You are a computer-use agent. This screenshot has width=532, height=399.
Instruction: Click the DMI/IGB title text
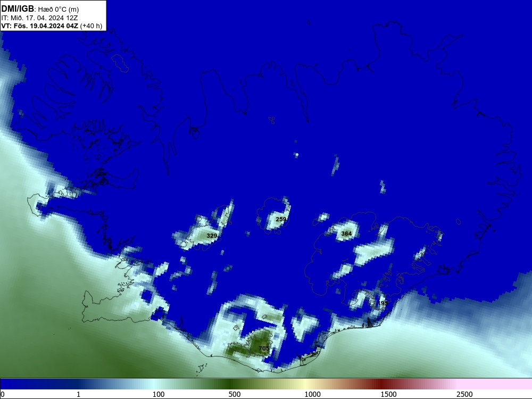pyautogui.click(x=18, y=9)
